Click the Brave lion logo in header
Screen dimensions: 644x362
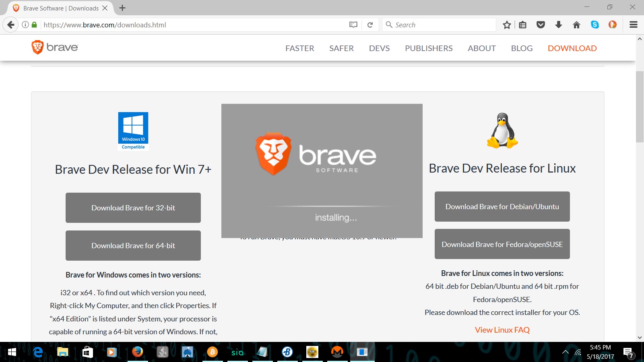[54, 47]
